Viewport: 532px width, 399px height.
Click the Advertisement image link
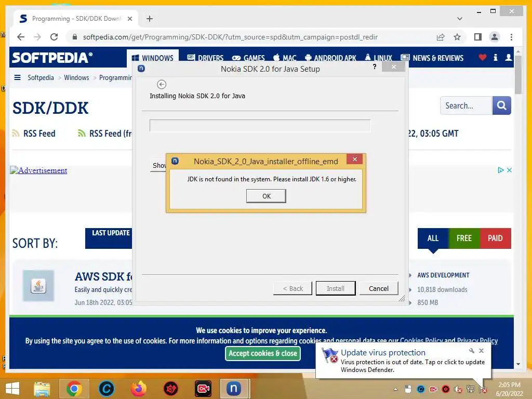[x=38, y=170]
